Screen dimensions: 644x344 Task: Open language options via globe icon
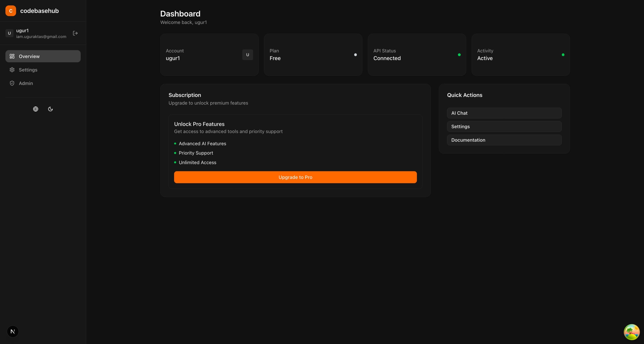[36, 109]
